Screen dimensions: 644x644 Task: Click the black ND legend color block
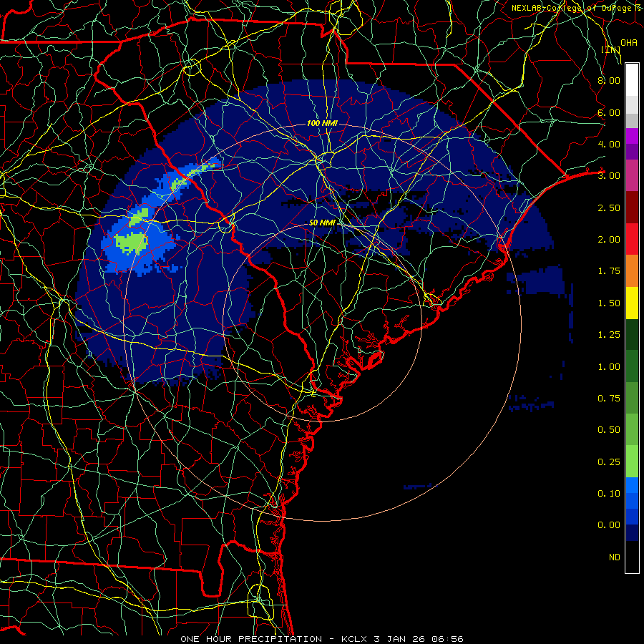click(x=632, y=557)
